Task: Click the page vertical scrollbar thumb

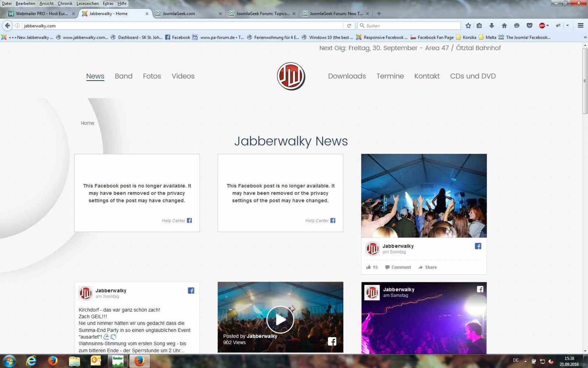Action: pyautogui.click(x=585, y=81)
